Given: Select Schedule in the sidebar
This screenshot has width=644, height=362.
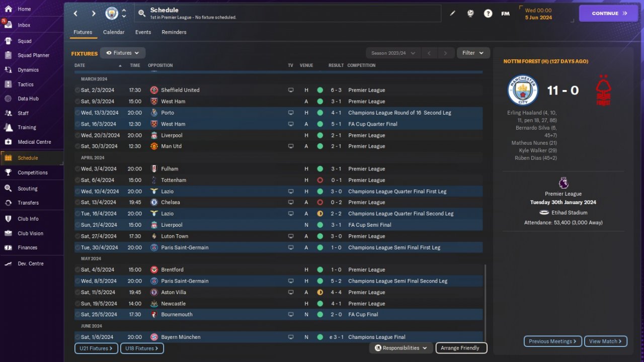Looking at the screenshot, I should 32,158.
